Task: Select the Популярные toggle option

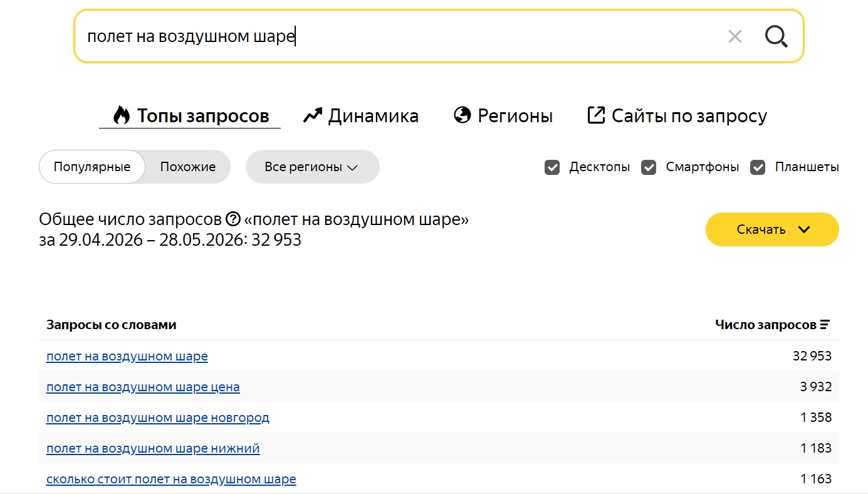Action: coord(92,167)
